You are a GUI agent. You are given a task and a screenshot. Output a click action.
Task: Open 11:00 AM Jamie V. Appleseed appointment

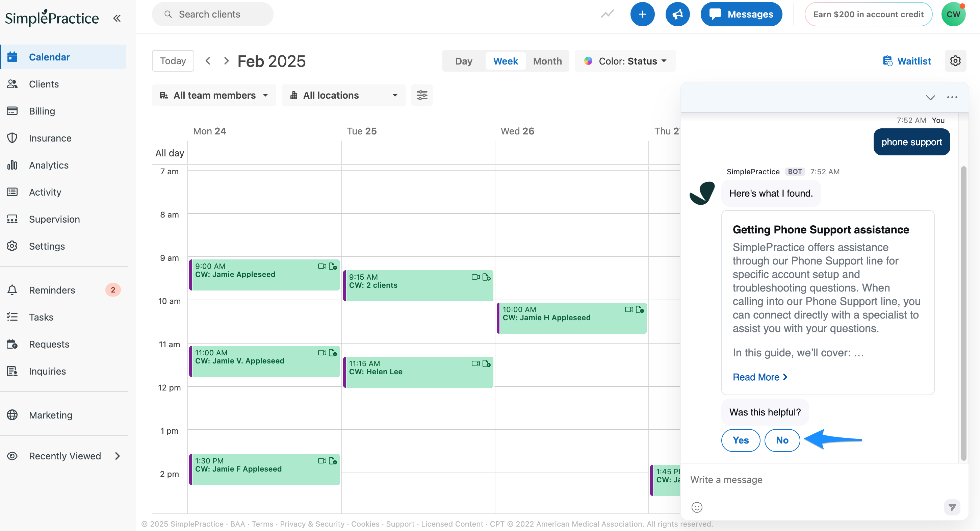(x=264, y=361)
